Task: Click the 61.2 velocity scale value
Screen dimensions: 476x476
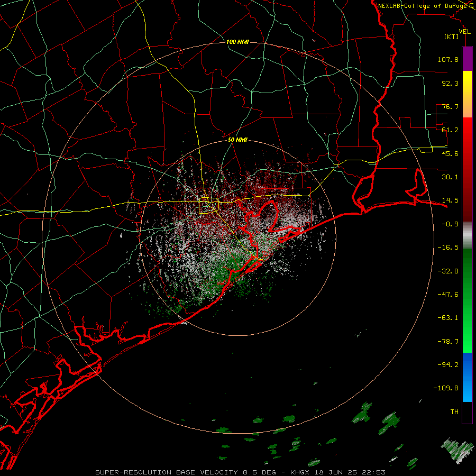Action: coord(450,130)
